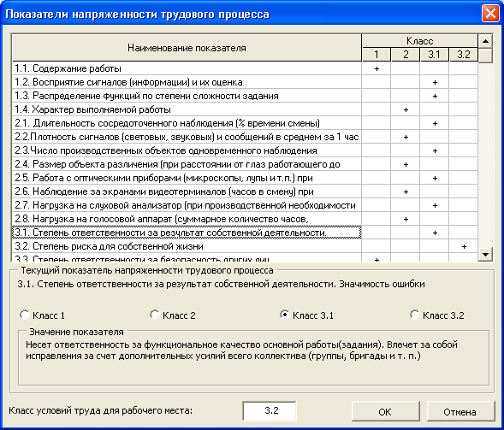
Task: Click the table scrollbar thumb
Action: click(x=485, y=56)
